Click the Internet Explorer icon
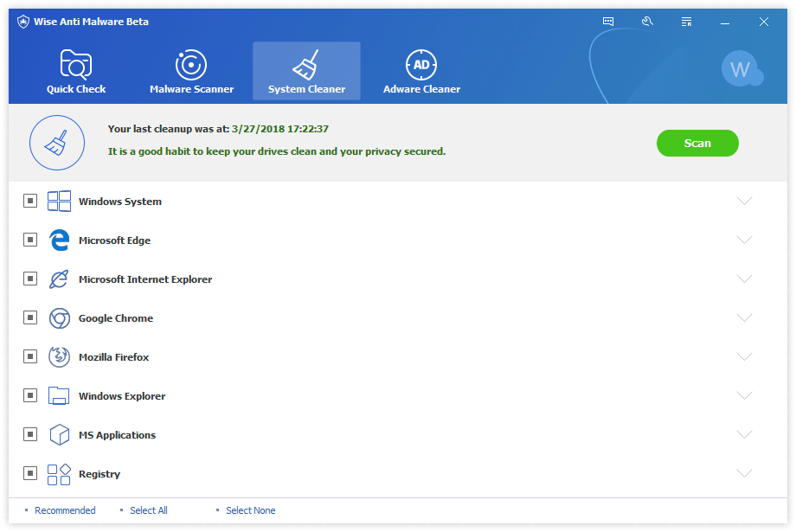This screenshot has width=796, height=532. coord(59,279)
